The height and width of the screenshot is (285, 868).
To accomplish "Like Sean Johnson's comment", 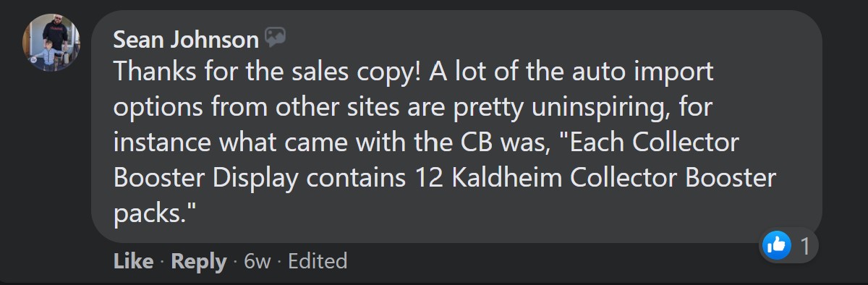I will [133, 261].
